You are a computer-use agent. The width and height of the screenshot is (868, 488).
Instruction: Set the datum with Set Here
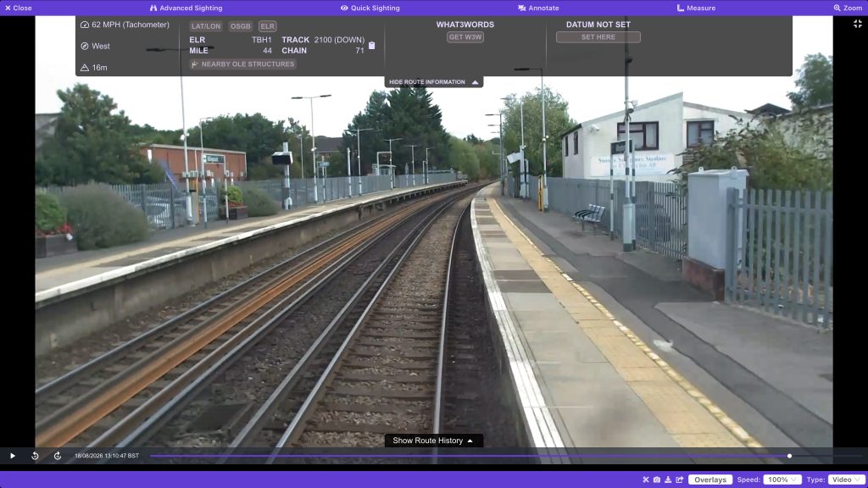(x=598, y=37)
